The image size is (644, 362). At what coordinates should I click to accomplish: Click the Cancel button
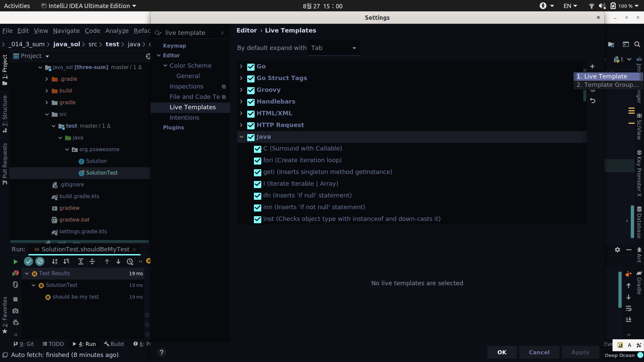tap(539, 352)
